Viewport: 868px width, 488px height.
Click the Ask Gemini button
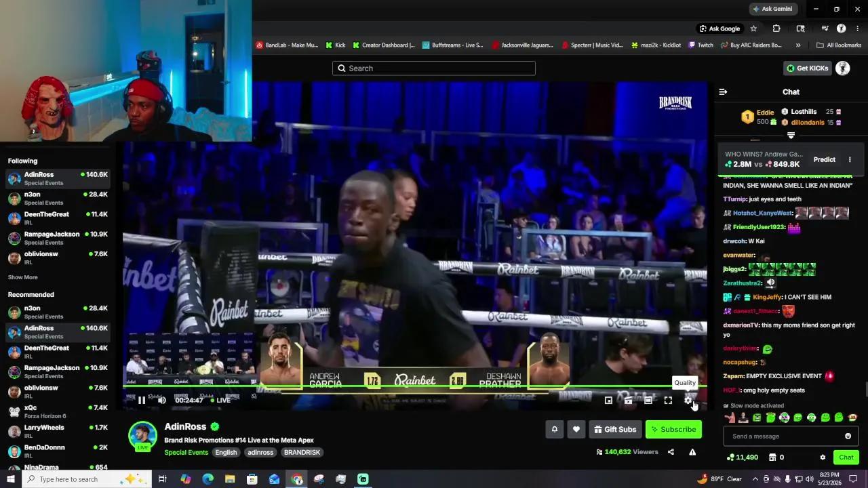coord(772,9)
